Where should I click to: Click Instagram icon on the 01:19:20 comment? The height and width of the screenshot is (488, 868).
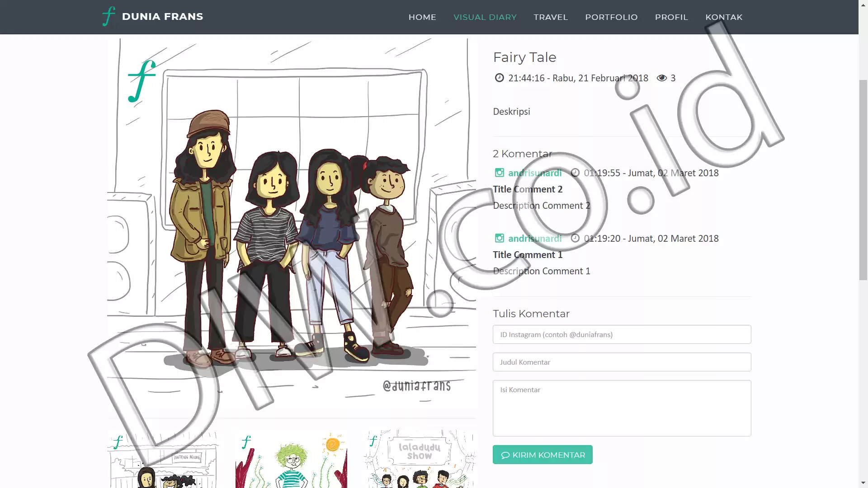click(499, 238)
